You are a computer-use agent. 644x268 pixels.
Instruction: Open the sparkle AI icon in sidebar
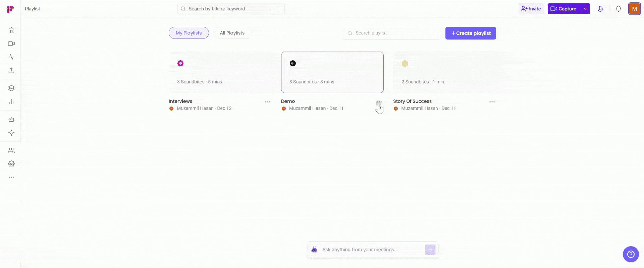11,133
